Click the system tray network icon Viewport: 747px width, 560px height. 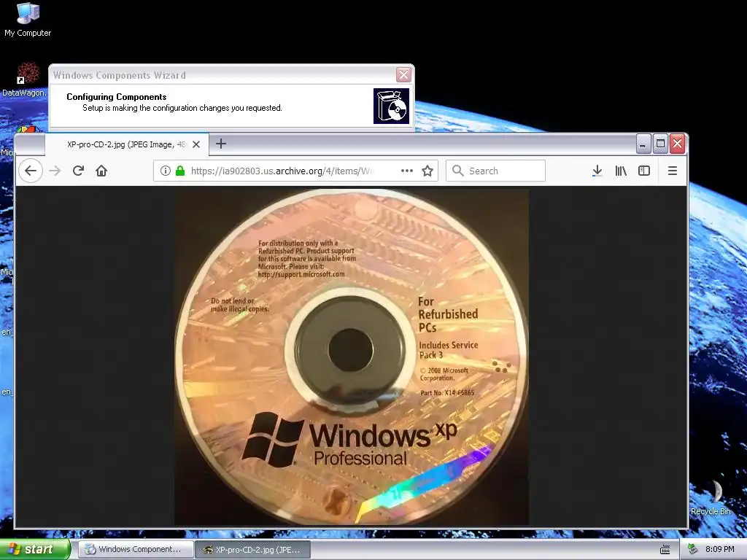coord(693,549)
